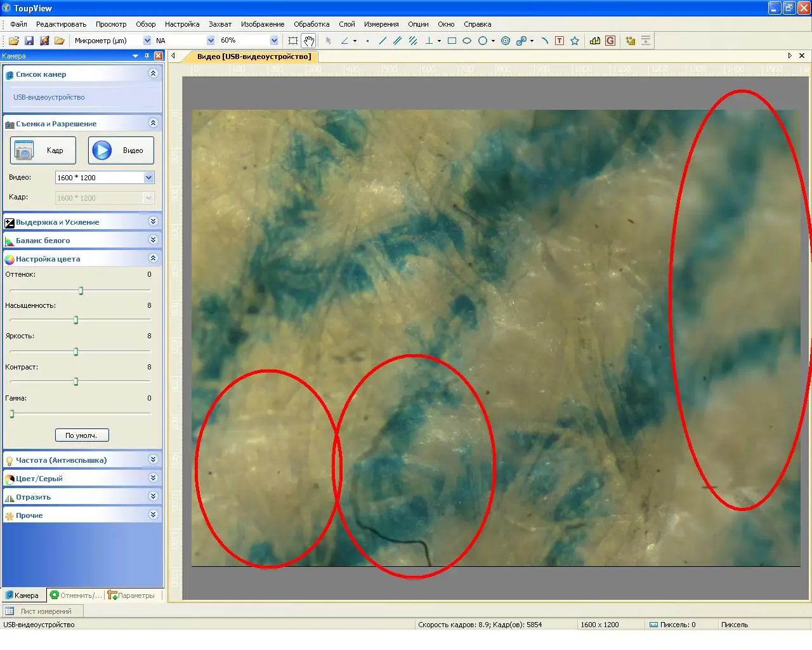Image resolution: width=812 pixels, height=650 pixels.
Task: Pin the Камера side panel
Action: pos(147,56)
